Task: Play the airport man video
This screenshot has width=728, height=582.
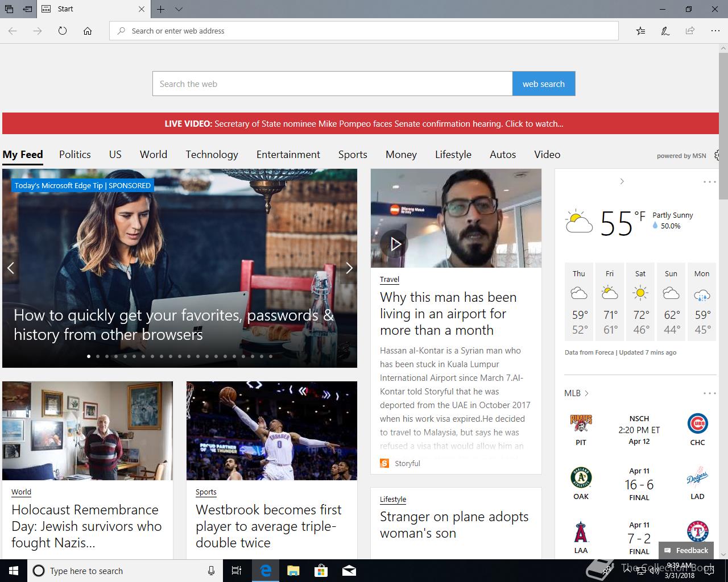Action: pos(394,244)
